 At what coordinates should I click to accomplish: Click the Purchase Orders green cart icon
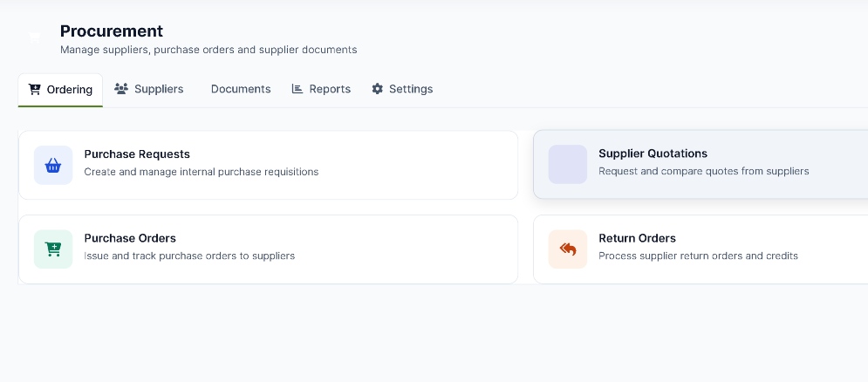53,249
